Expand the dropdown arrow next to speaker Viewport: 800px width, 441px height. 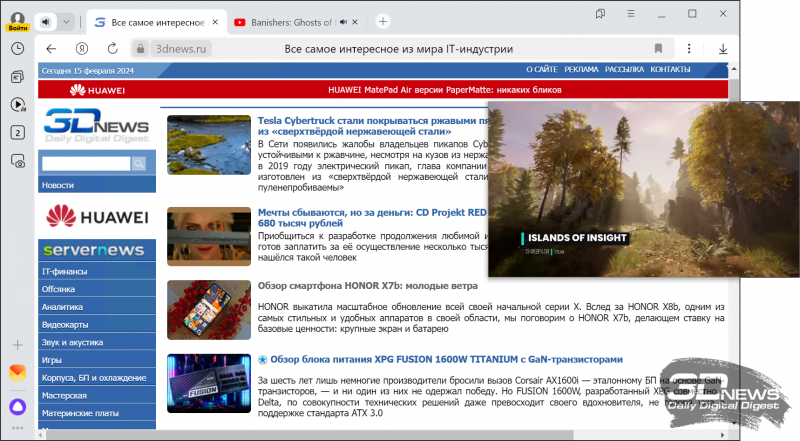click(x=66, y=21)
